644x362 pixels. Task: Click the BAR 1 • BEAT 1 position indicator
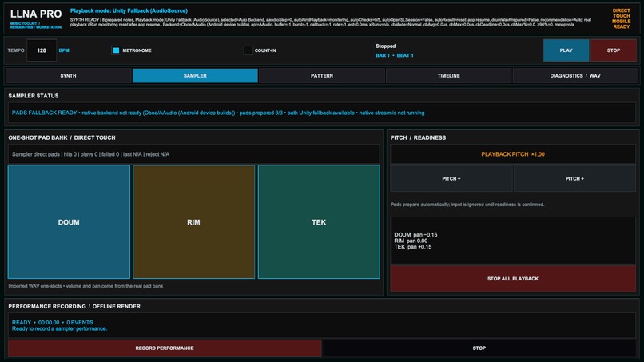click(x=394, y=55)
